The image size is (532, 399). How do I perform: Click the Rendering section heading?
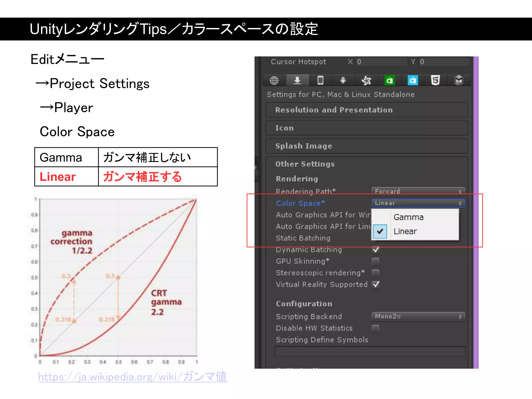coord(297,179)
